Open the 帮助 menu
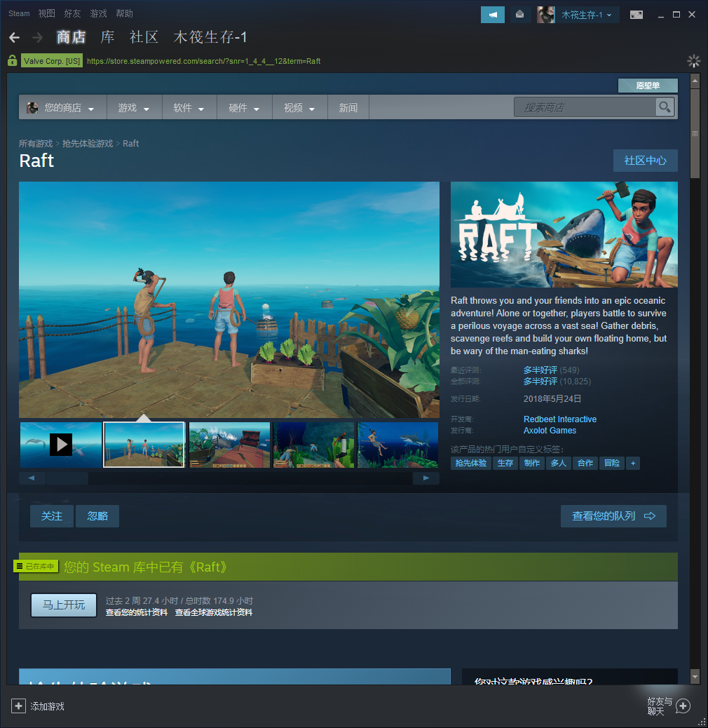This screenshot has width=708, height=728. click(x=124, y=13)
